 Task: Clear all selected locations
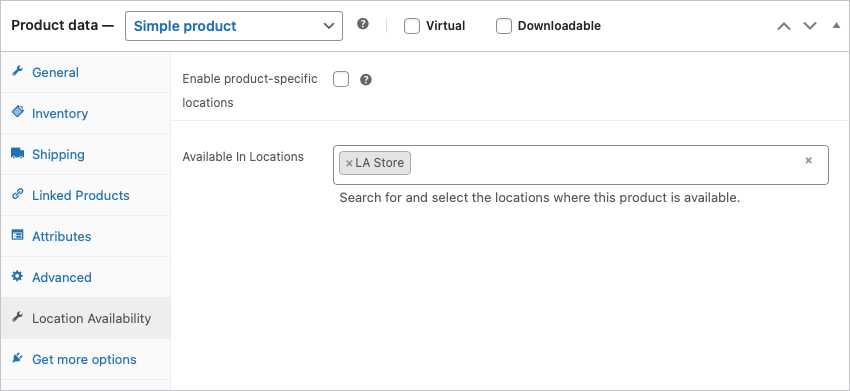(x=808, y=161)
